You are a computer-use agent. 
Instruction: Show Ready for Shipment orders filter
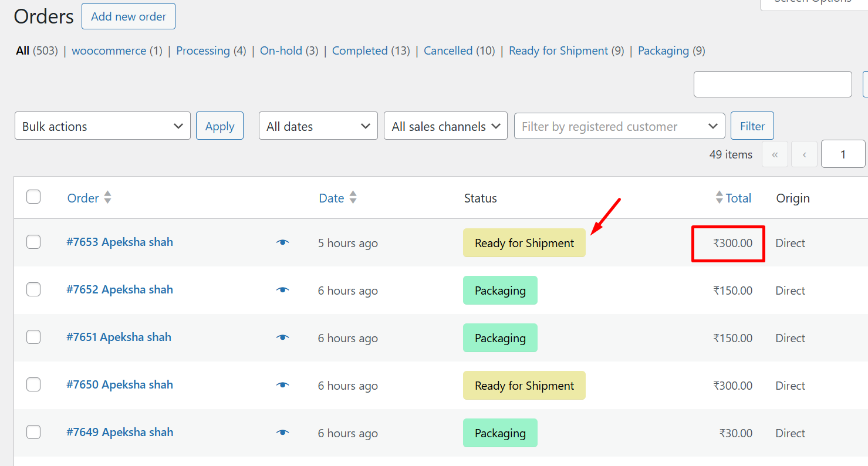click(x=558, y=51)
